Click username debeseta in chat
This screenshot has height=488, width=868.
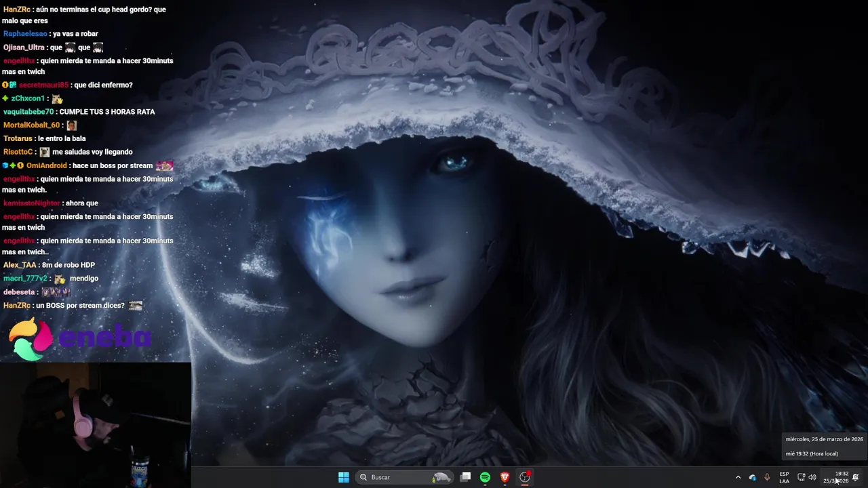click(x=19, y=292)
